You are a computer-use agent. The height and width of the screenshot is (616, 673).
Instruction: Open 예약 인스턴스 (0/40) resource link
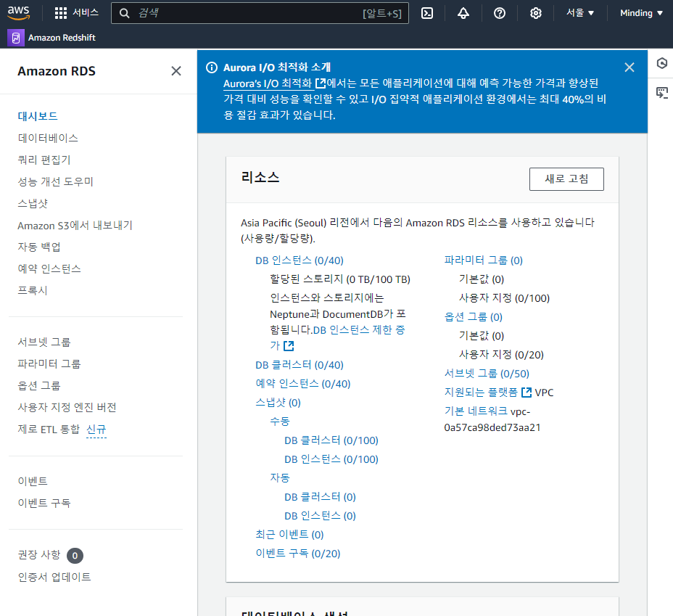click(303, 384)
